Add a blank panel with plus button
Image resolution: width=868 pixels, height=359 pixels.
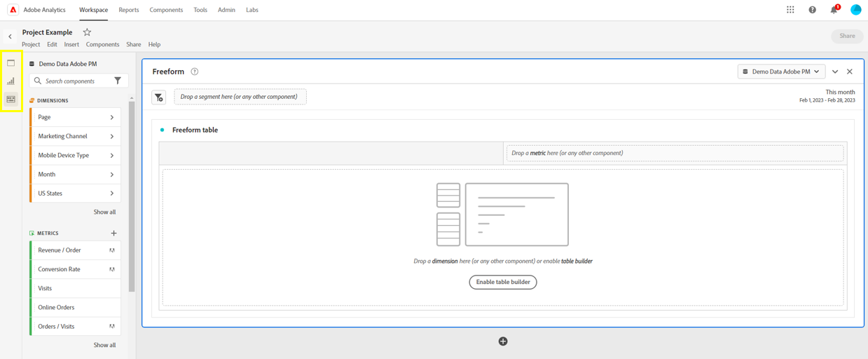tap(503, 341)
